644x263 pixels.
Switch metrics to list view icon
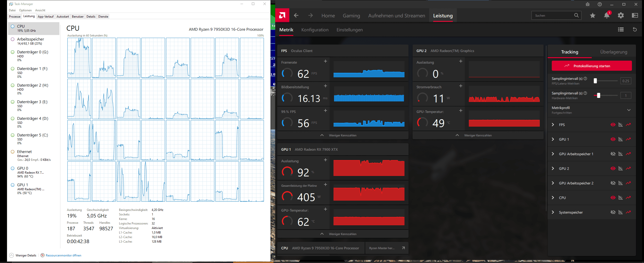click(x=621, y=29)
